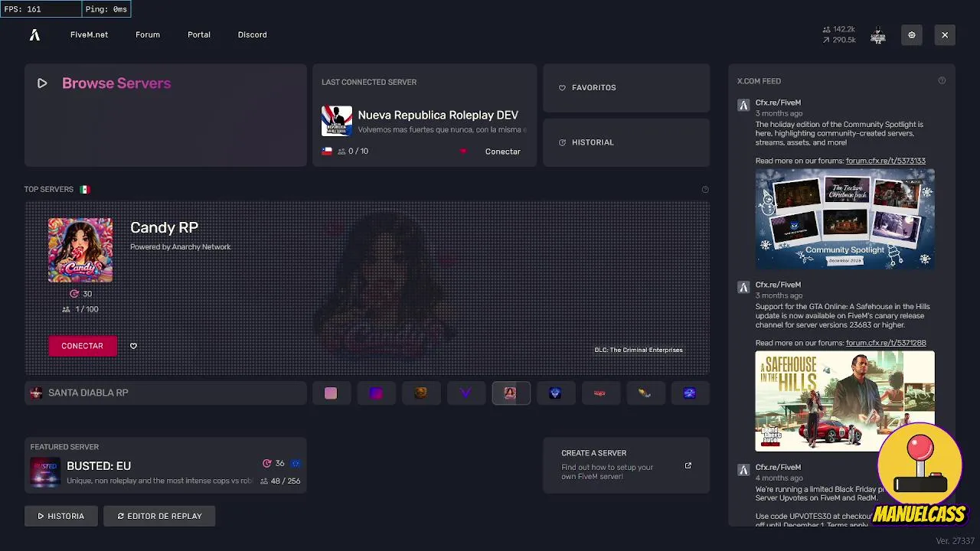The width and height of the screenshot is (980, 551).
Task: Click the Candy RP upvote count icon
Action: 74,294
